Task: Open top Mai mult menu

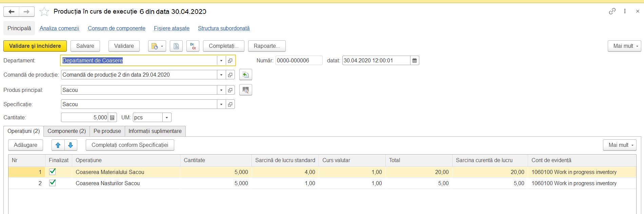Action: coord(624,46)
